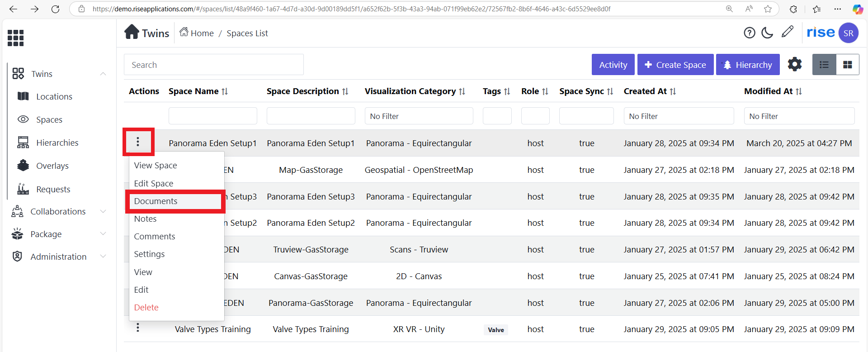The width and height of the screenshot is (868, 352).
Task: Choose Notes in context menu
Action: tap(145, 219)
